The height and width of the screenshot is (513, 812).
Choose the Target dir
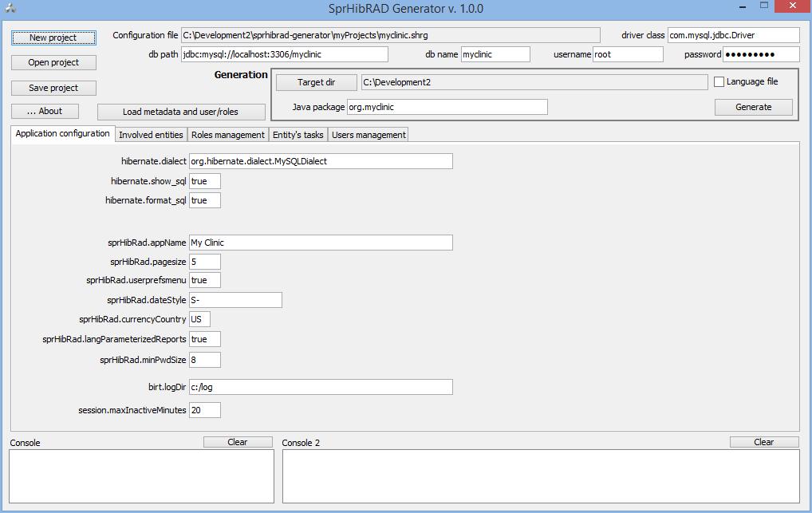pos(316,82)
